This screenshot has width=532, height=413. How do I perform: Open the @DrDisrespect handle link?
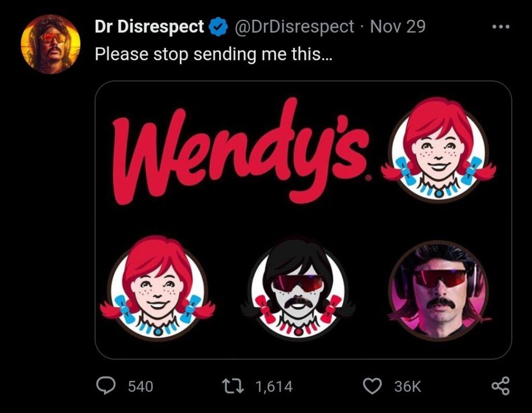pos(295,27)
